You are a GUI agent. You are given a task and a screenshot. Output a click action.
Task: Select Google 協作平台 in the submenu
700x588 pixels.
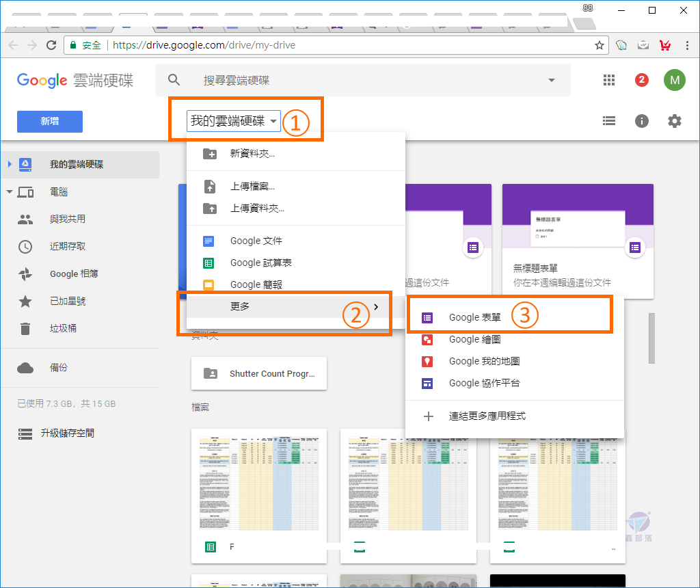coord(515,384)
